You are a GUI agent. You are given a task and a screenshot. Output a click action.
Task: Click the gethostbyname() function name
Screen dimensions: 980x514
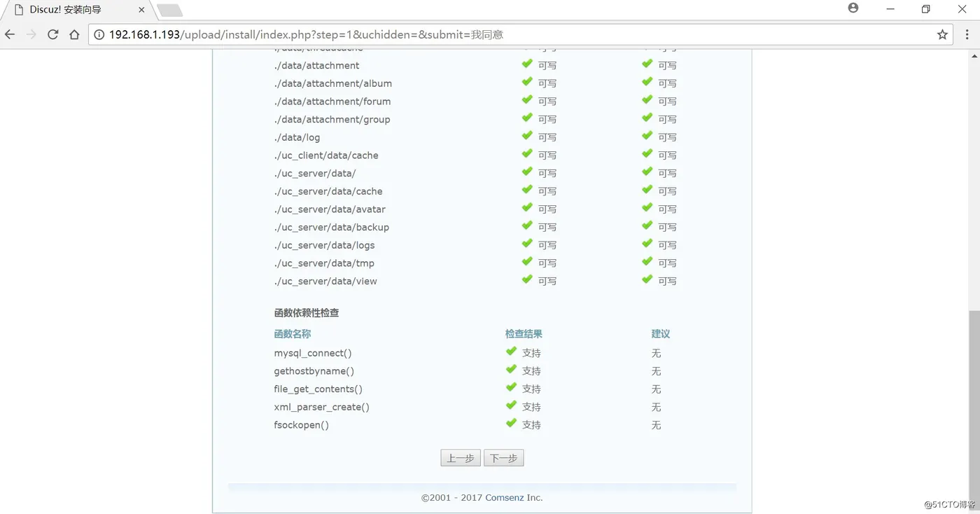pos(314,371)
